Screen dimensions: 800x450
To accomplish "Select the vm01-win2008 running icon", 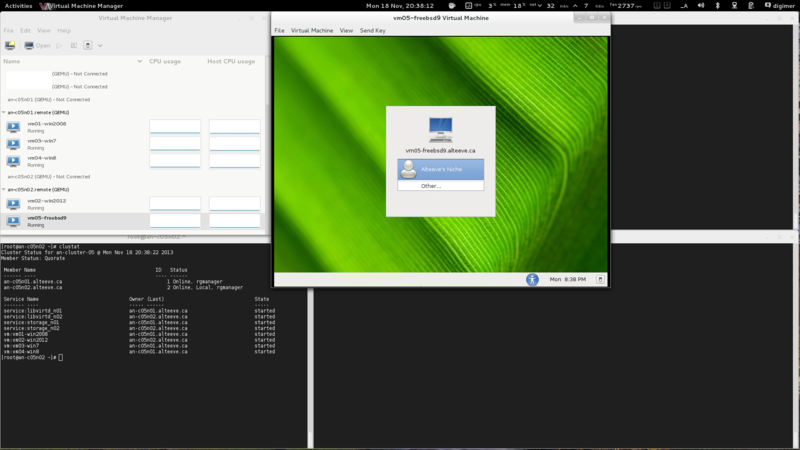I will tap(13, 127).
